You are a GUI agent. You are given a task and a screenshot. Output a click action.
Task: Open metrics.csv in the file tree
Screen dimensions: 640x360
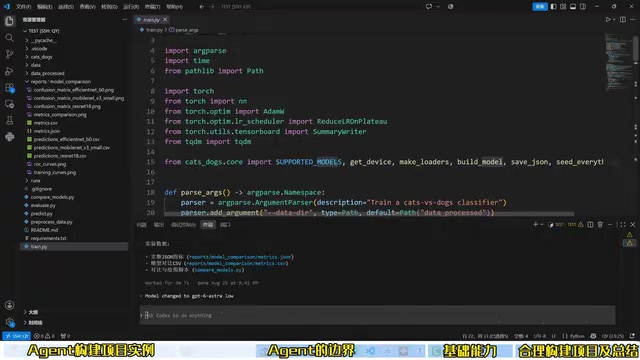(45, 123)
